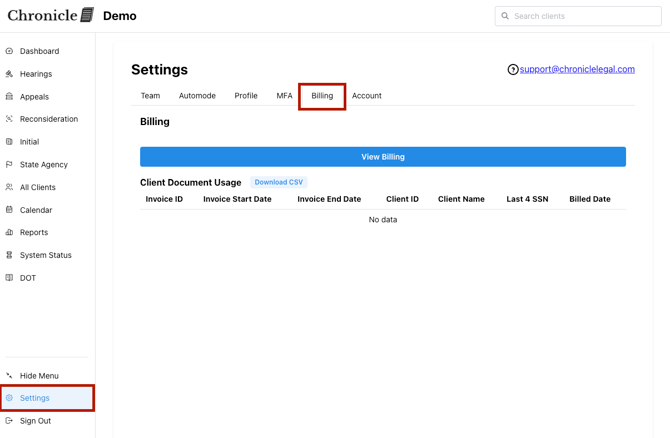Click the Dashboard icon in sidebar
Image resolution: width=670 pixels, height=438 pixels.
tap(10, 51)
